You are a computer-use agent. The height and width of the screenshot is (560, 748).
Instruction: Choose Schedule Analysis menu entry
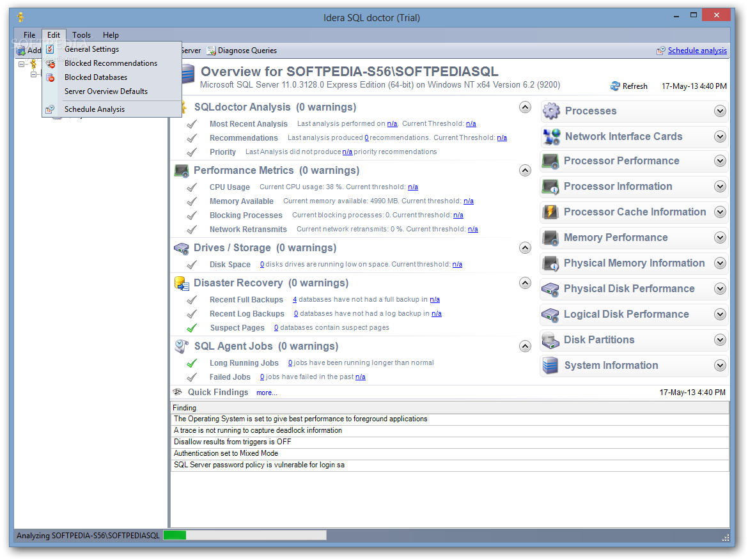tap(112, 109)
